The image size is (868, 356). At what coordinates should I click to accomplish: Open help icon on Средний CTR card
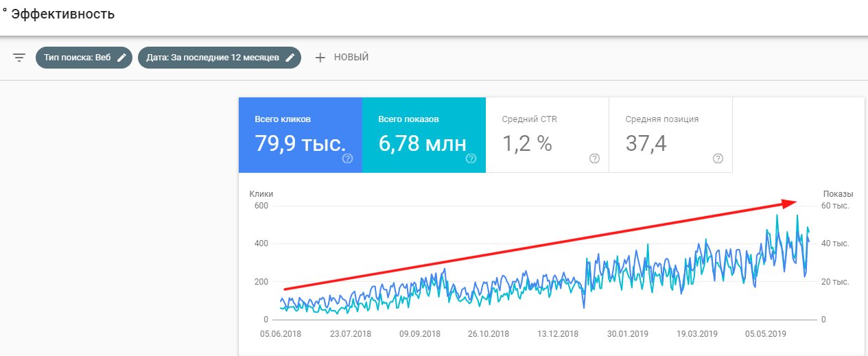(x=595, y=158)
